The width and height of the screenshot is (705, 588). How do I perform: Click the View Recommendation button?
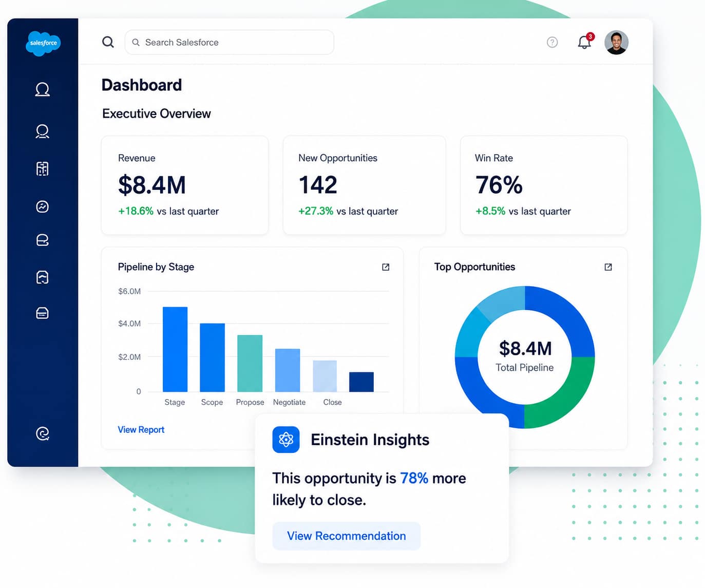pyautogui.click(x=347, y=536)
